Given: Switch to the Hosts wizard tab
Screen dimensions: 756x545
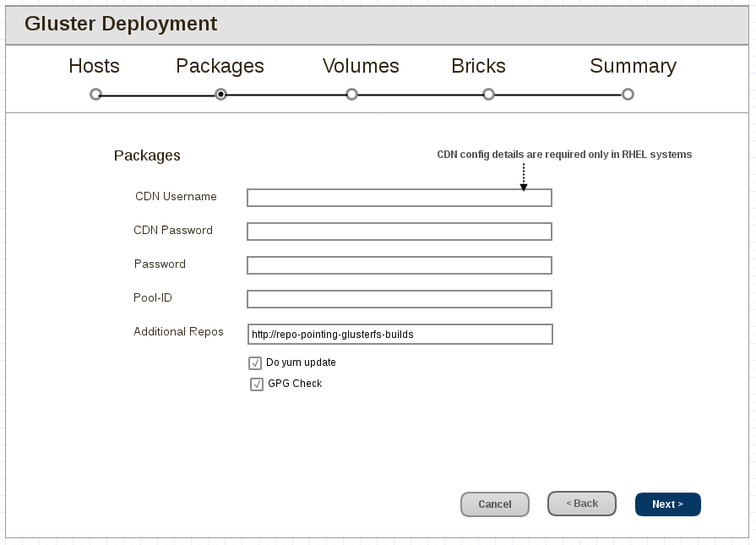Looking at the screenshot, I should (x=94, y=66).
